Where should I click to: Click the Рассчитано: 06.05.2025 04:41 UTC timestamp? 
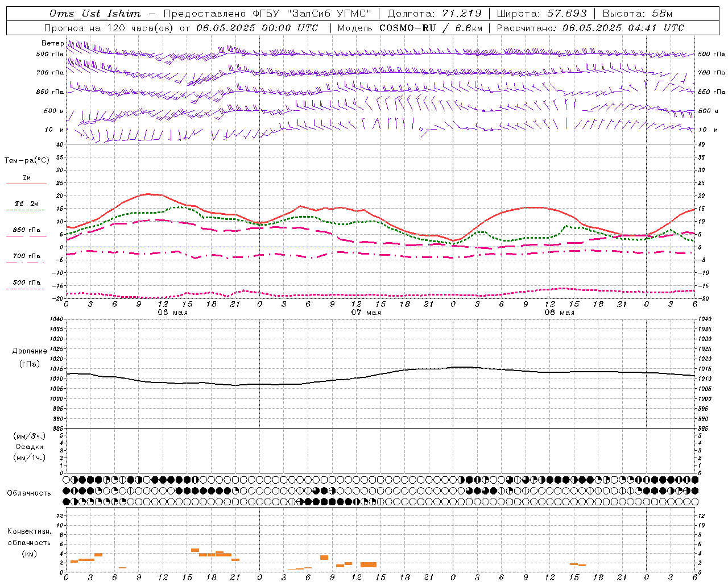point(590,28)
